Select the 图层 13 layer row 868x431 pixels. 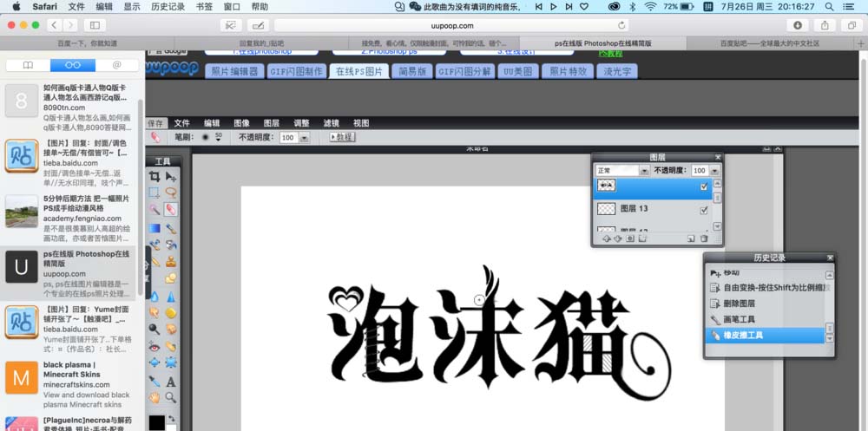click(653, 209)
